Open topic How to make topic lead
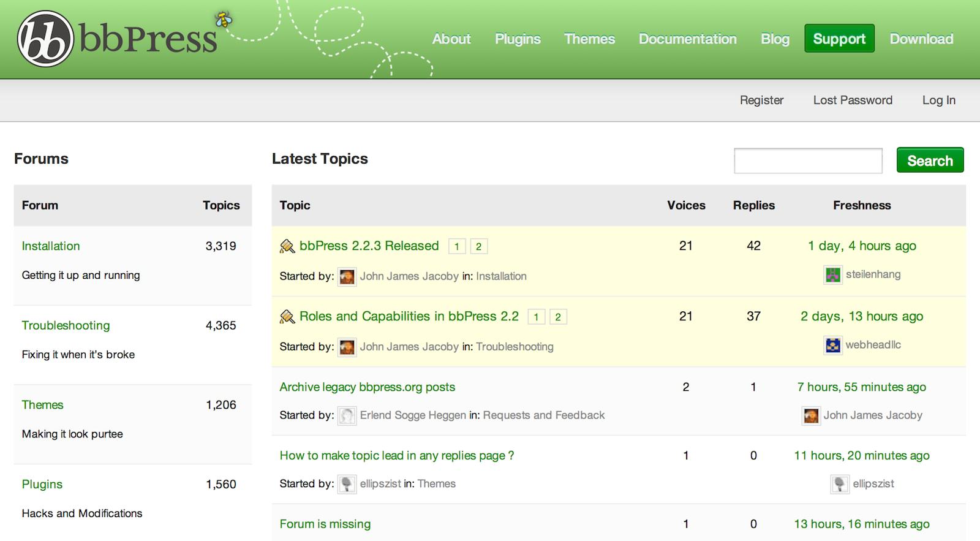Image resolution: width=980 pixels, height=541 pixels. (396, 456)
